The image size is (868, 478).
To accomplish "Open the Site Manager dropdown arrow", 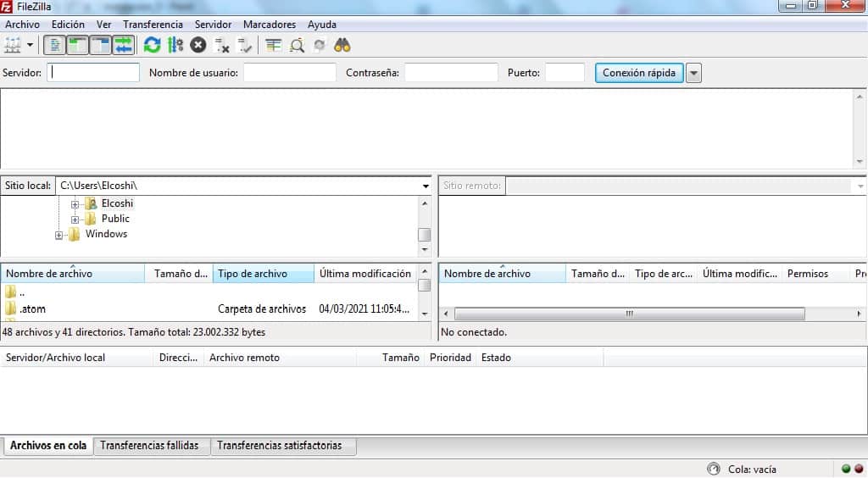I will [x=30, y=45].
